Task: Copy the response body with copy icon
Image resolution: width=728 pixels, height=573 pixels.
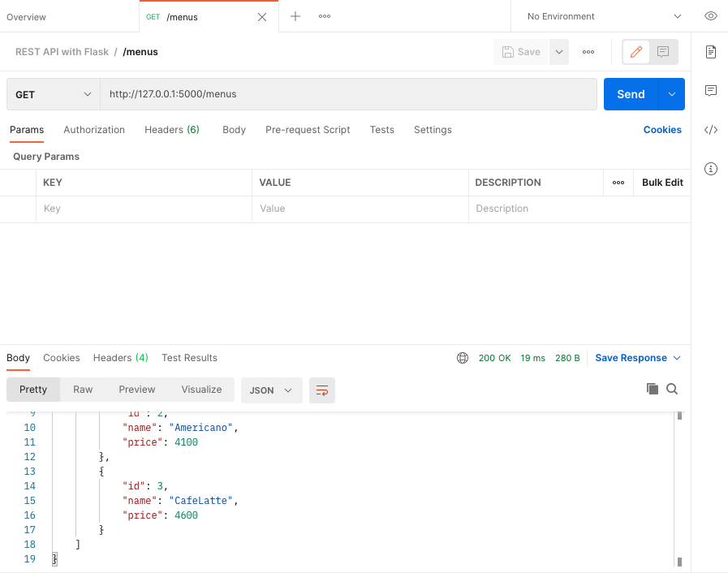Action: (x=653, y=389)
